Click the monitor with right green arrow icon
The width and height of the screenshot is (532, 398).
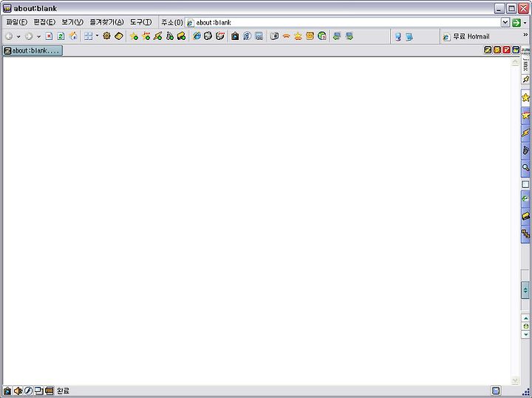tap(349, 36)
